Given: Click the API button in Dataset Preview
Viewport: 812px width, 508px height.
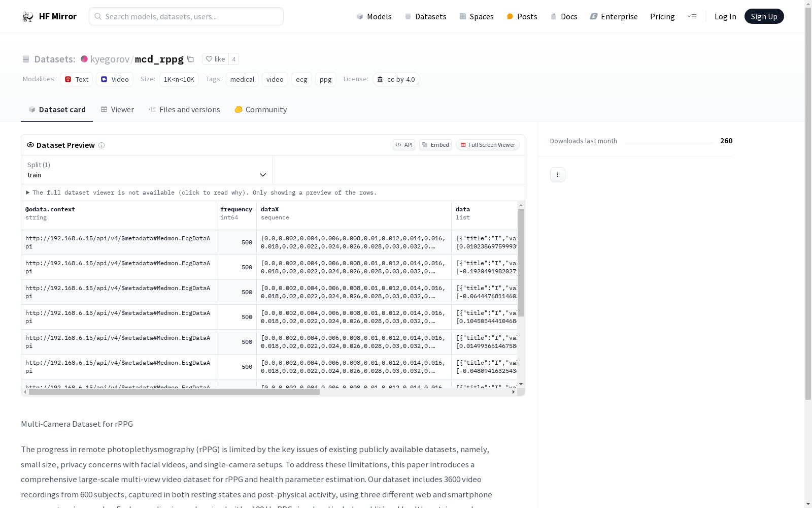Looking at the screenshot, I should [x=404, y=145].
